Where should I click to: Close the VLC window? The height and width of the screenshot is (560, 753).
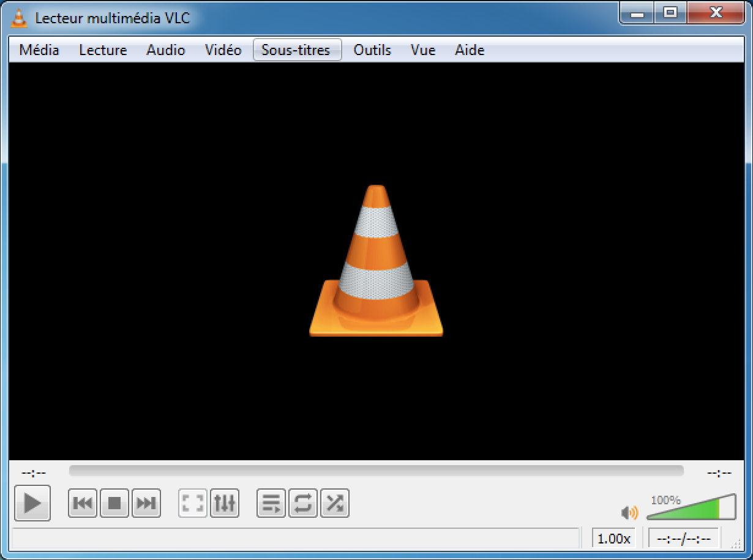(x=716, y=13)
